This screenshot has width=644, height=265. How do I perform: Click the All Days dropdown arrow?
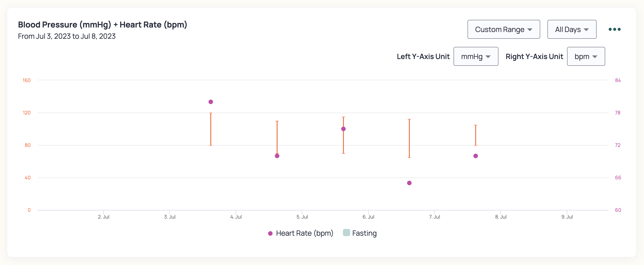[x=586, y=30]
